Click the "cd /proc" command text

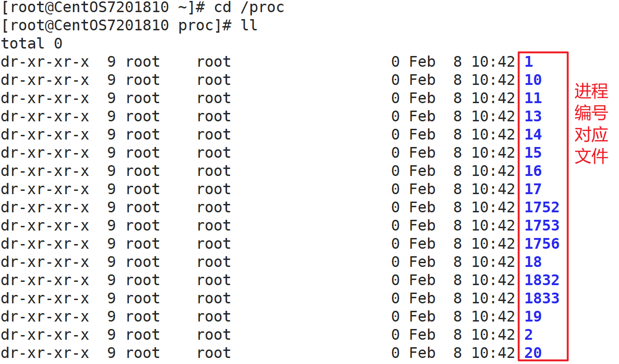click(249, 7)
